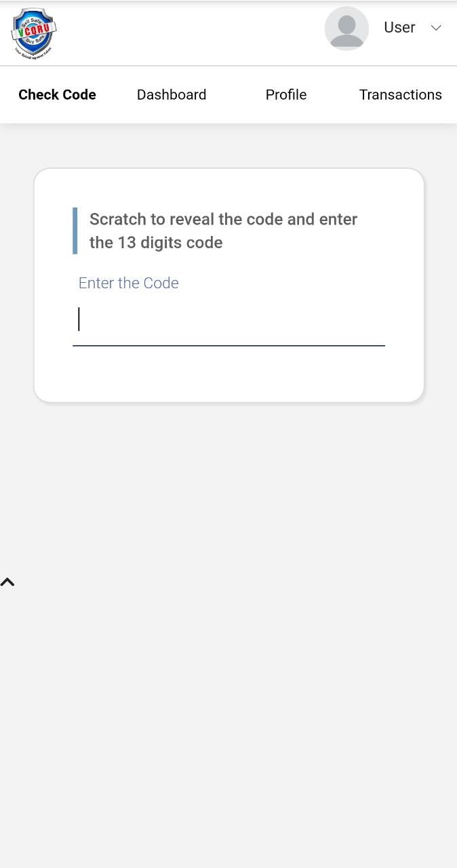Click the blank header space beside the logo
Viewport: 457px width, 868px height.
coord(190,33)
